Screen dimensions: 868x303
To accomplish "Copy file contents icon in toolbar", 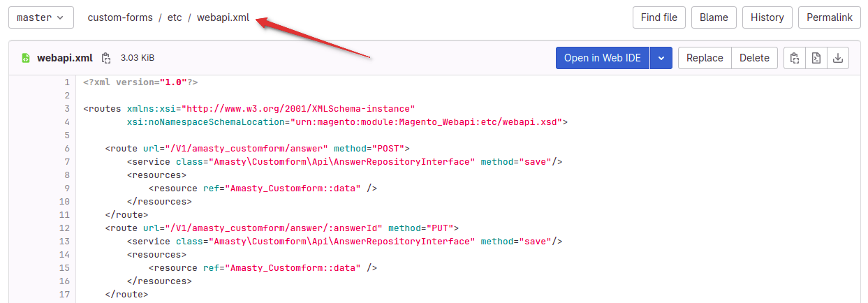I will tap(794, 58).
